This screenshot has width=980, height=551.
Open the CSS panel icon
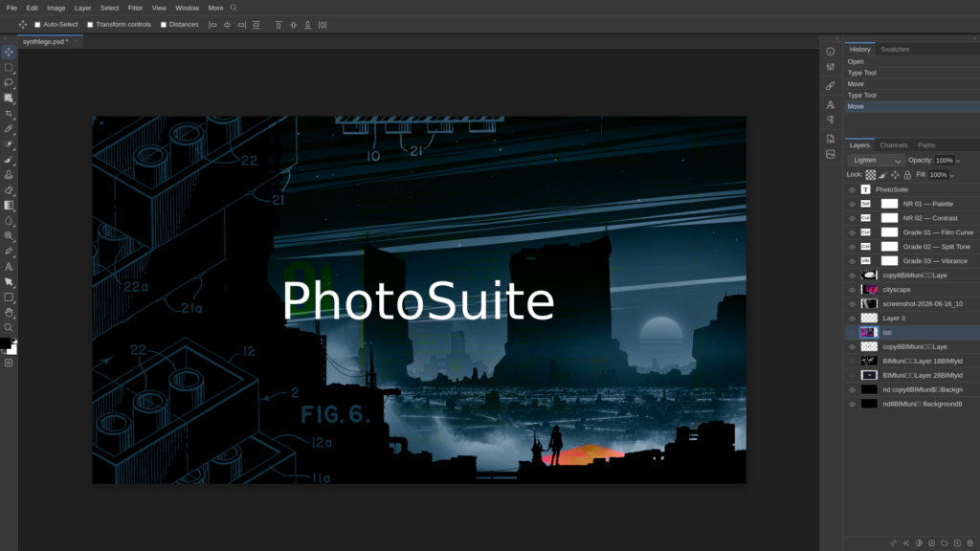tap(830, 139)
